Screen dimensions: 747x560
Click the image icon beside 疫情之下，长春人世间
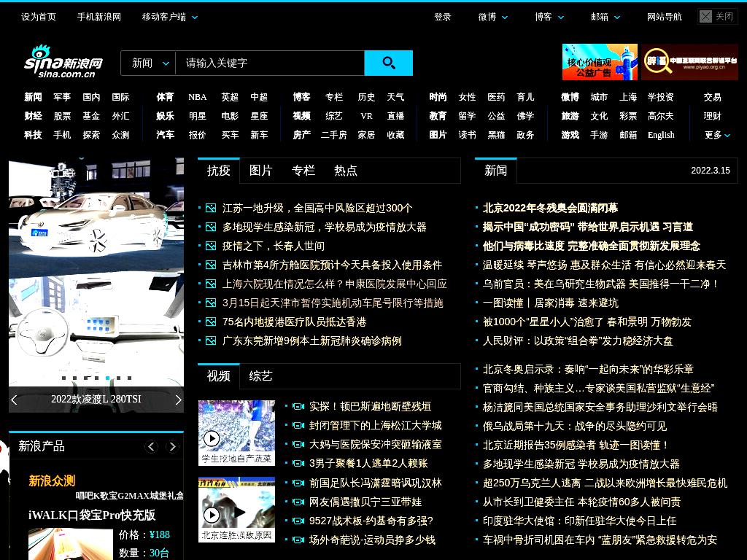pos(211,246)
